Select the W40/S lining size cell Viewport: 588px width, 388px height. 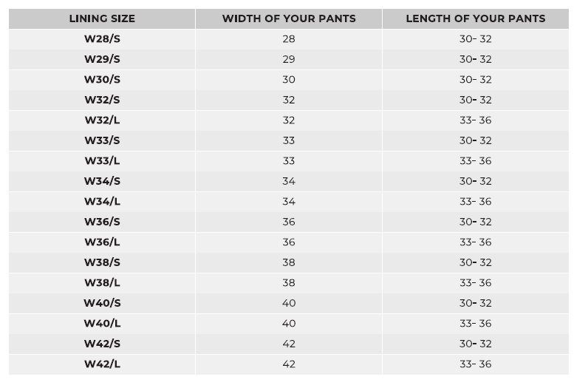[x=102, y=303]
